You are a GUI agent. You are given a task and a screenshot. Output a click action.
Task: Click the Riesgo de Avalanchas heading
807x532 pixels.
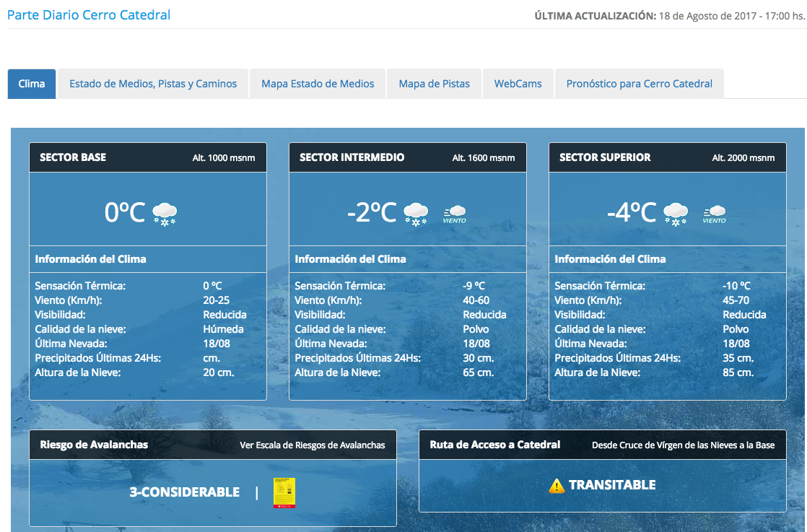coord(94,445)
